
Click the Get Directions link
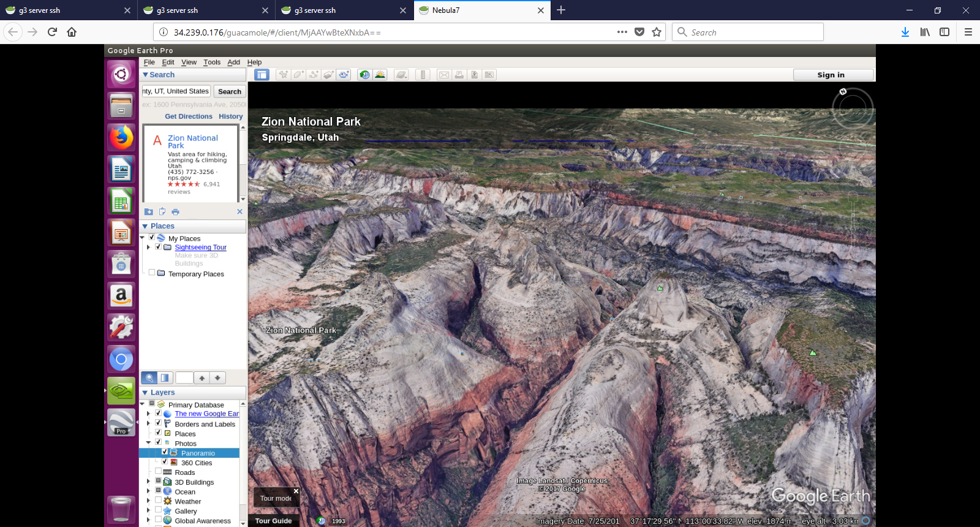click(189, 116)
